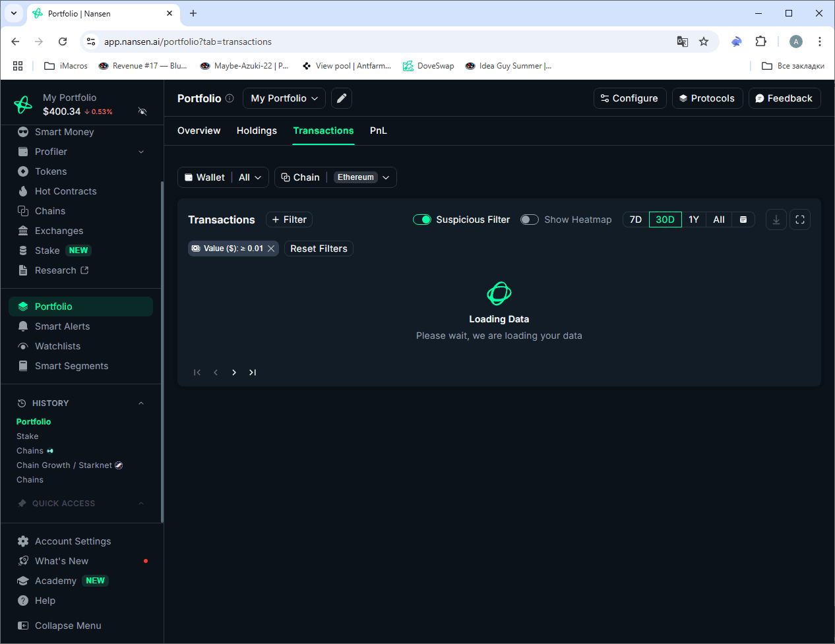Bookmark this page star icon
835x644 pixels.
coord(704,42)
